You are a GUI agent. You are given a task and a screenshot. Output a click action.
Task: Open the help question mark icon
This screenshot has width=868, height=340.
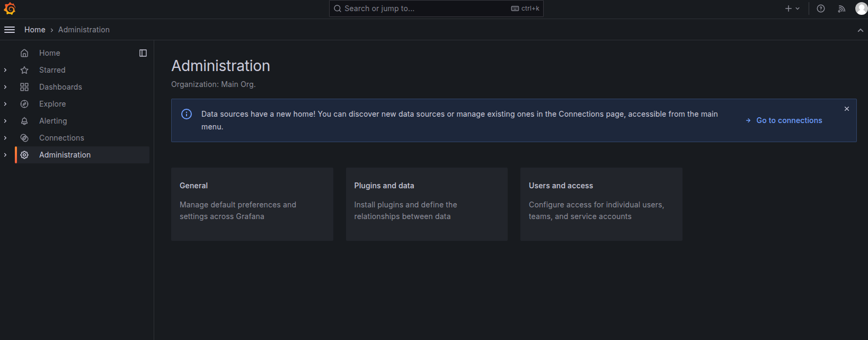(821, 8)
